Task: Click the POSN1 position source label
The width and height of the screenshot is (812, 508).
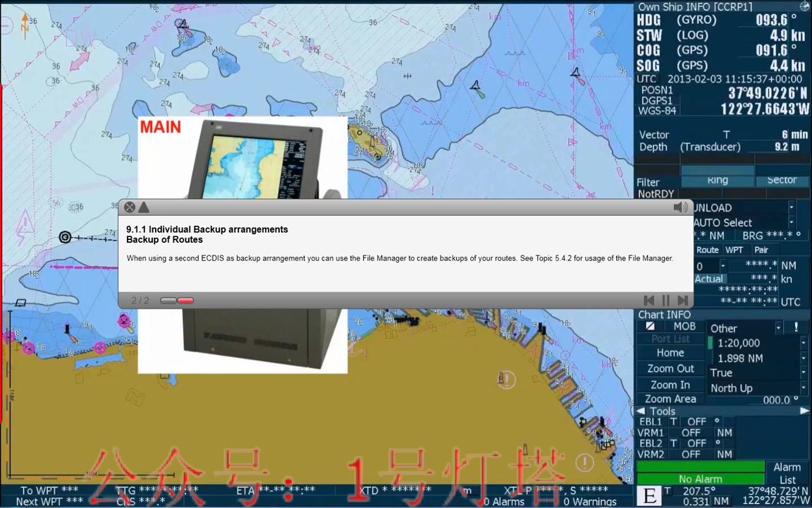Action: pos(658,90)
